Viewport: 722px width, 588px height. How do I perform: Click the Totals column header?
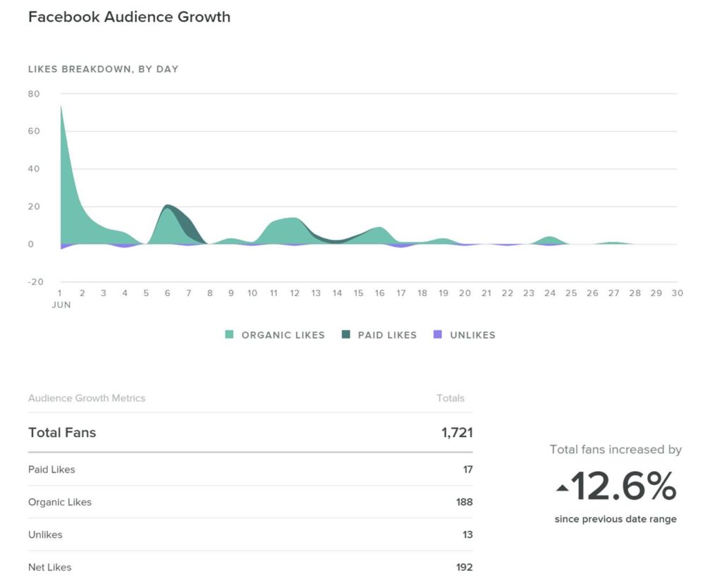click(x=451, y=398)
